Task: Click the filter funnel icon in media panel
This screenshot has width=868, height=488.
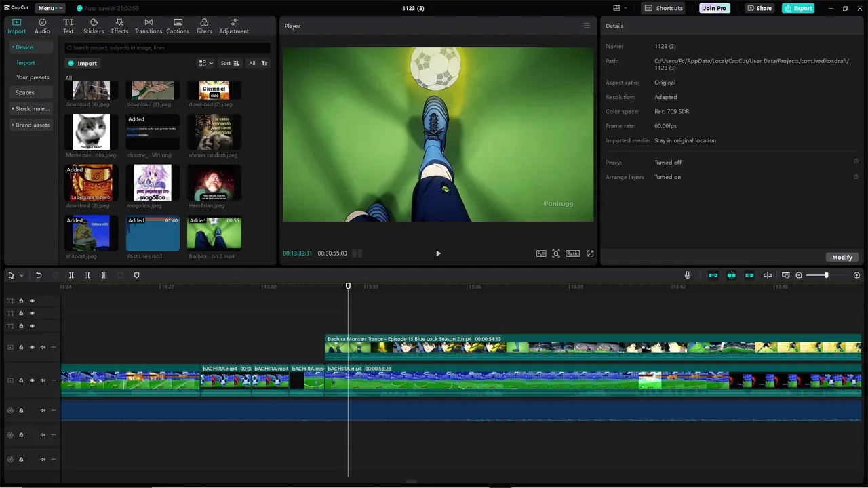Action: [x=264, y=63]
